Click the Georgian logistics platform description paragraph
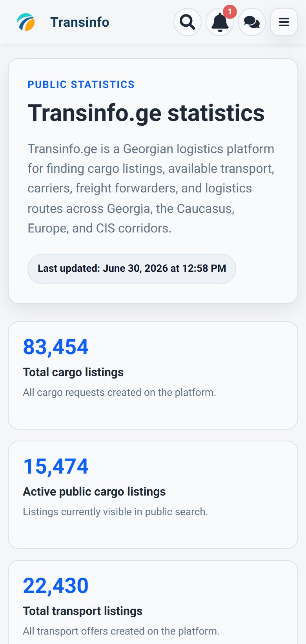Viewport: 306px width, 644px height. (151, 188)
